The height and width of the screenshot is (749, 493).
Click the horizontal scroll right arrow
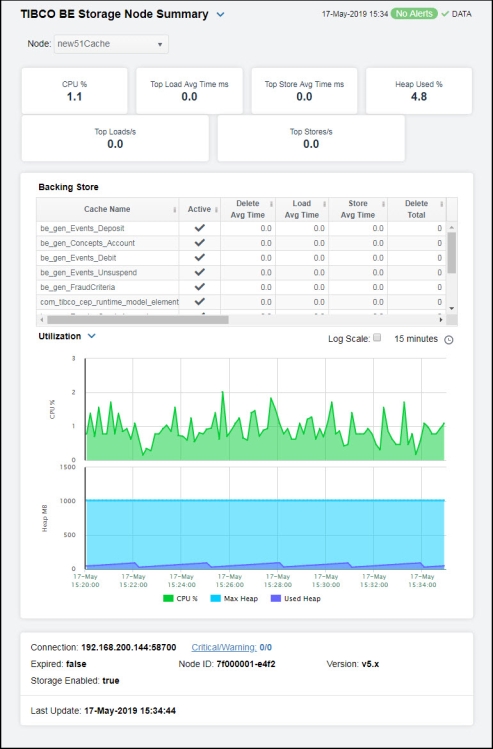[x=441, y=320]
